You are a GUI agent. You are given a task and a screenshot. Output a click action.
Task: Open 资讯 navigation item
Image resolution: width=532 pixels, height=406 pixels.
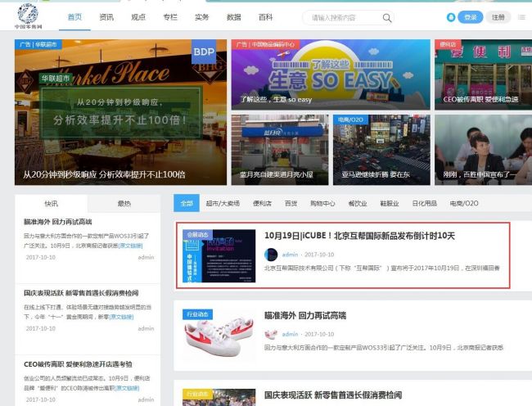(x=106, y=17)
